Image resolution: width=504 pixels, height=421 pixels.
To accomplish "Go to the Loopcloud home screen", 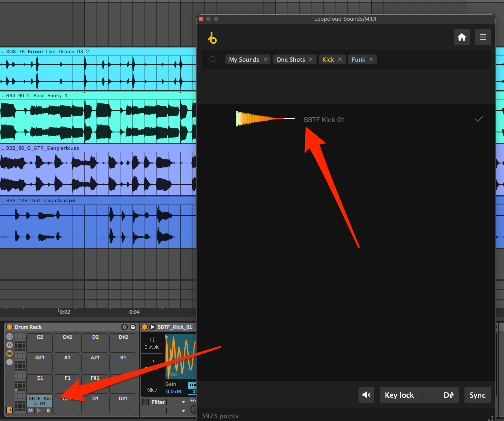I will [461, 37].
